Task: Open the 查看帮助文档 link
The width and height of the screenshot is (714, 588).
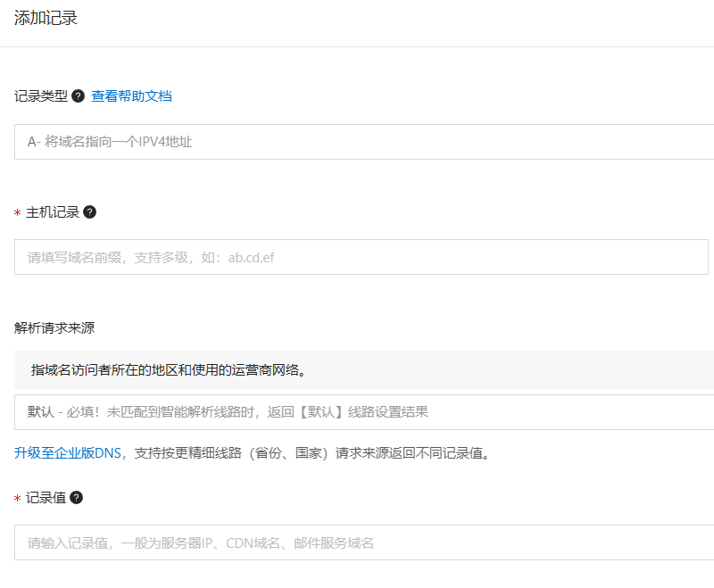Action: tap(131, 96)
